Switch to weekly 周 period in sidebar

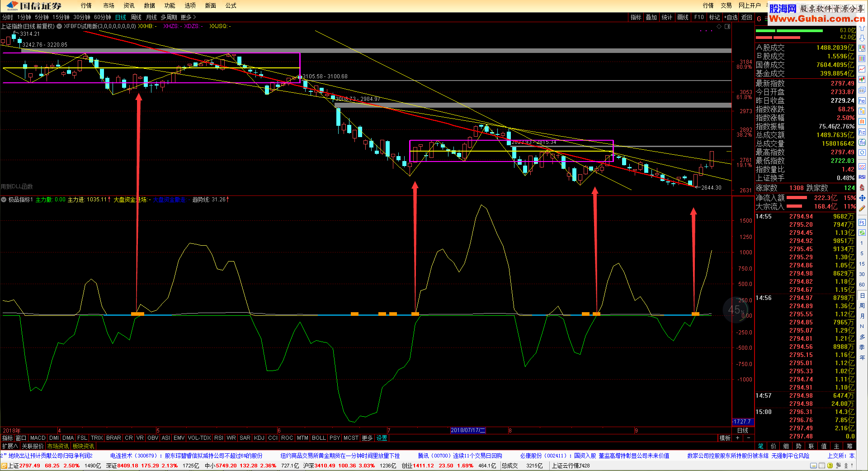[862, 305]
